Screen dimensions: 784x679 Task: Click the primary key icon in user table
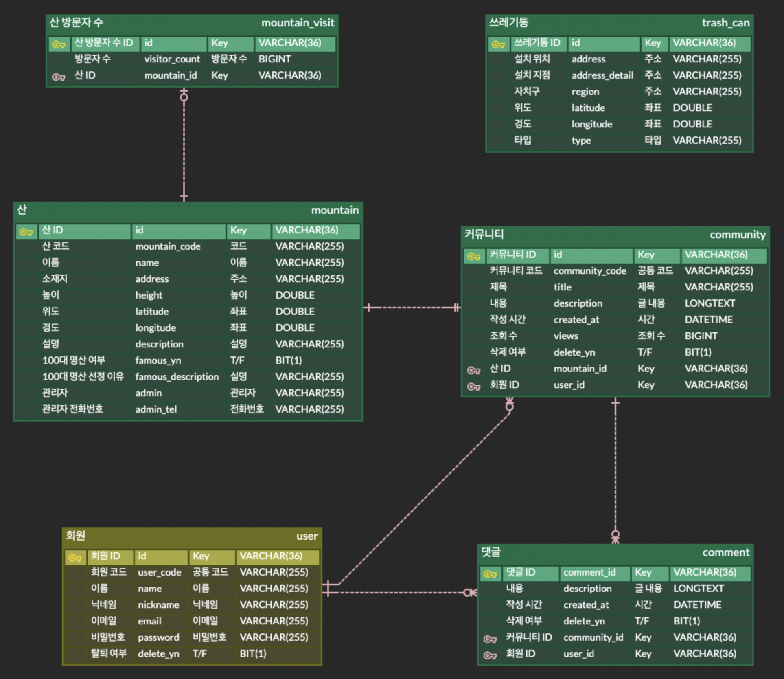75,557
